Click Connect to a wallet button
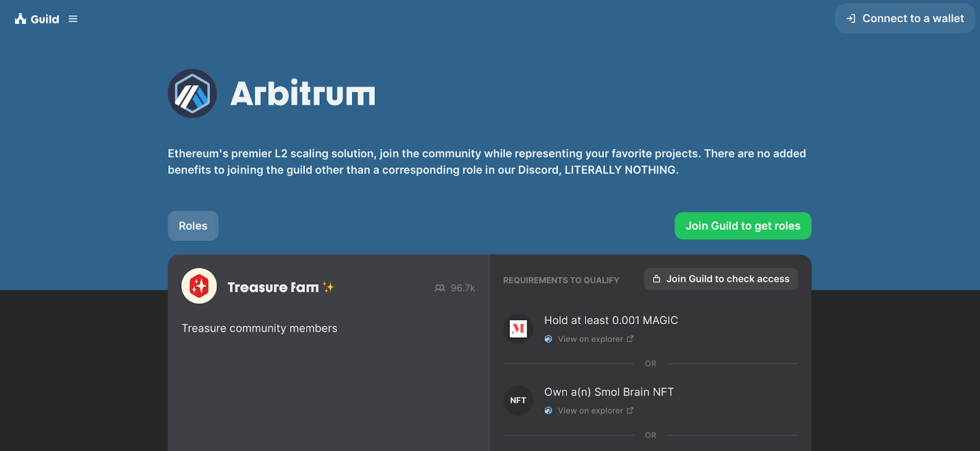This screenshot has width=980, height=451. coord(905,18)
